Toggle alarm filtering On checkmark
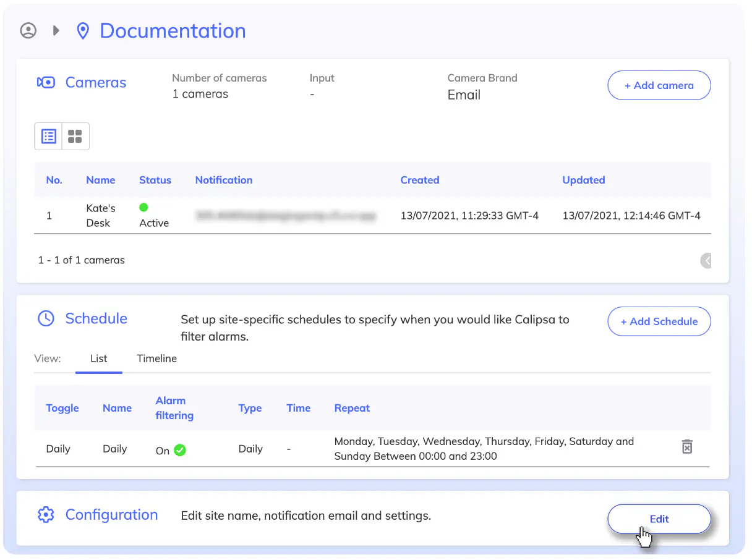Image resolution: width=752 pixels, height=560 pixels. click(180, 450)
